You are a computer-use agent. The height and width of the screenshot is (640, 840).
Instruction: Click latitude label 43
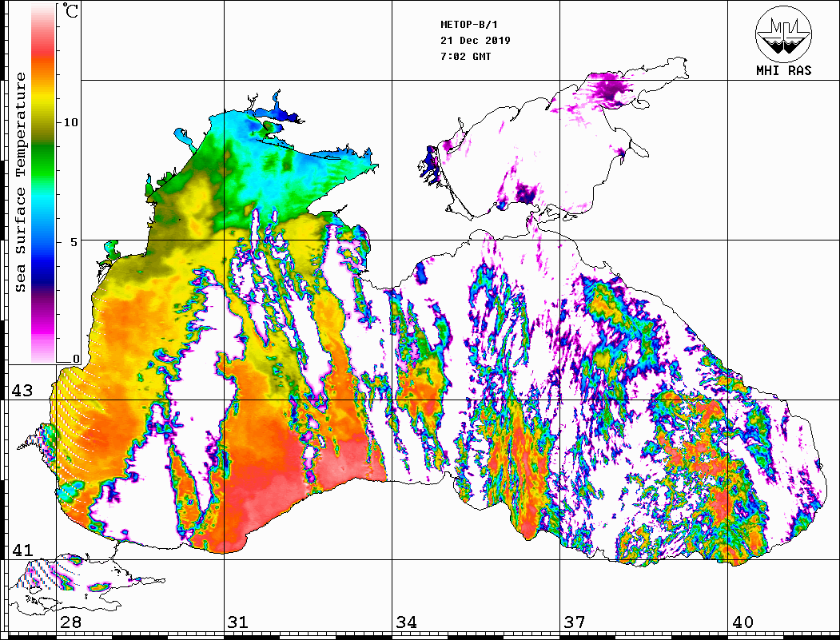(x=22, y=391)
